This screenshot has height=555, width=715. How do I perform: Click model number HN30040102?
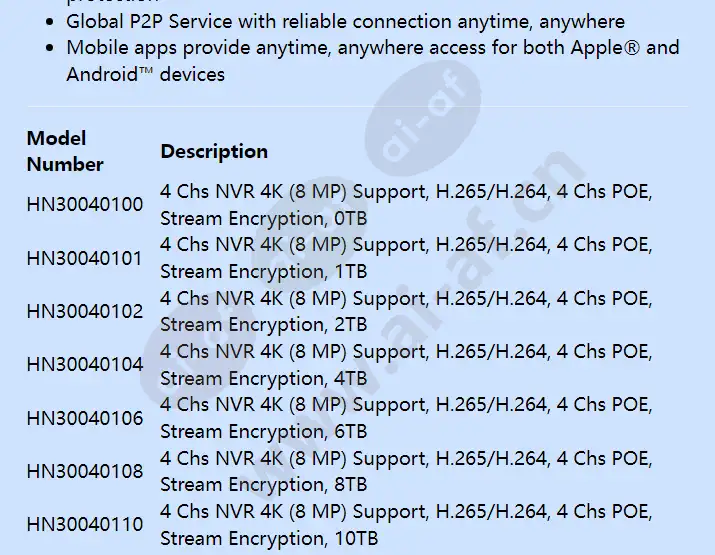85,311
